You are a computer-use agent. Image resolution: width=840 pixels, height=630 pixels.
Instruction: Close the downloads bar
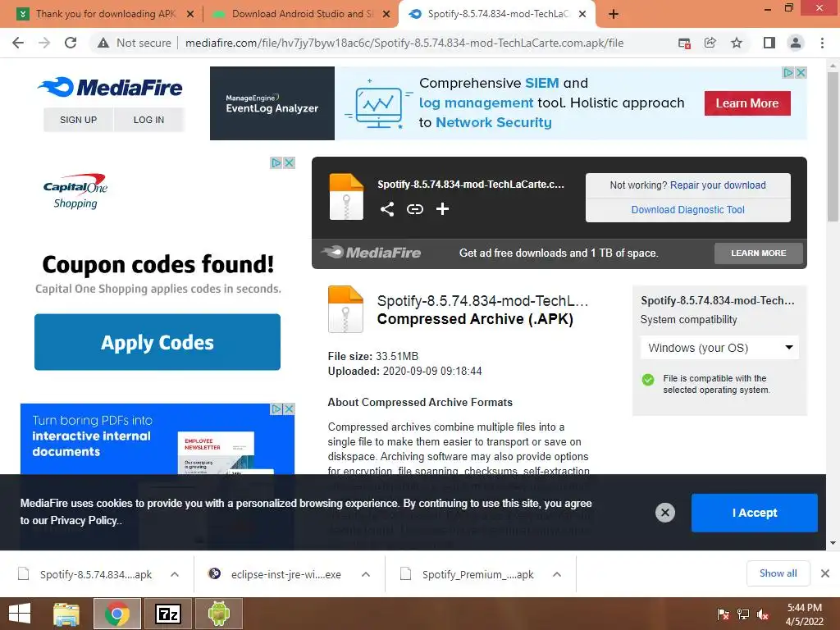click(825, 573)
